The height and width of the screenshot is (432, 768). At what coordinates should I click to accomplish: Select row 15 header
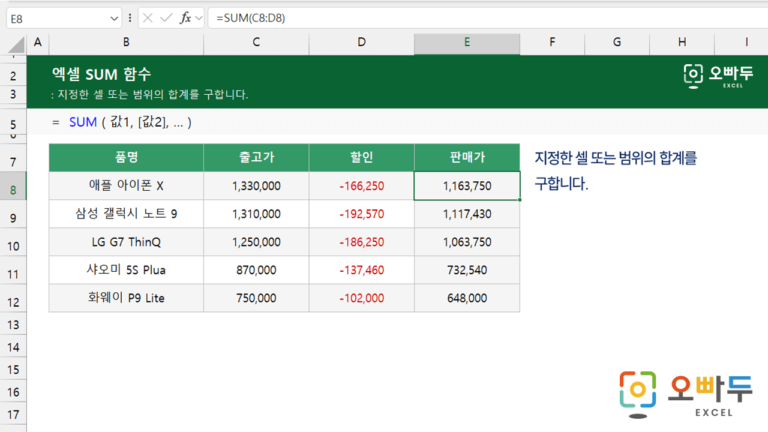(x=13, y=370)
